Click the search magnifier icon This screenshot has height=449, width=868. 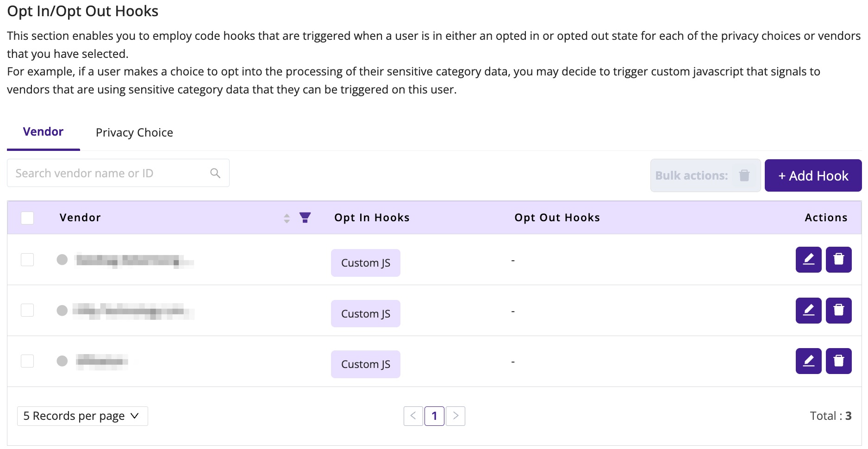215,173
